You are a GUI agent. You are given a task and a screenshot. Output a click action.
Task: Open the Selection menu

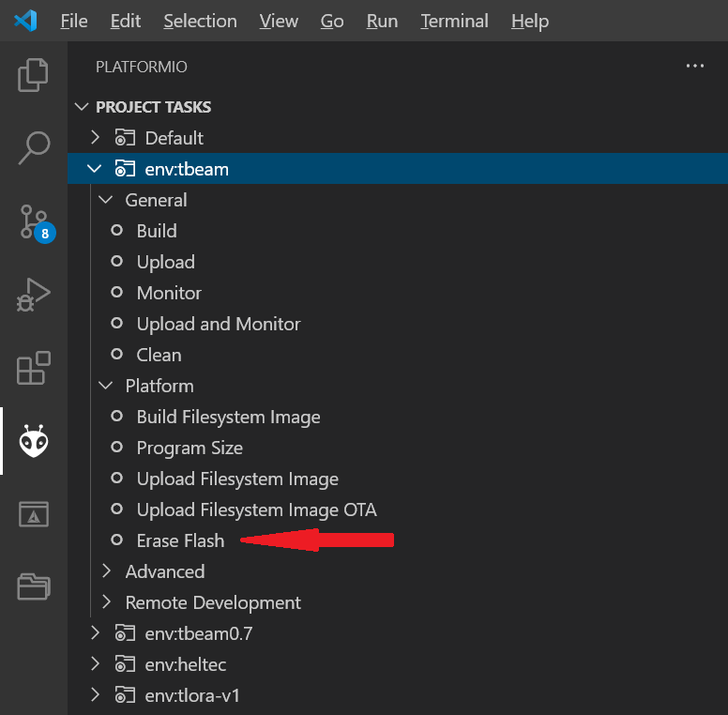pos(201,21)
